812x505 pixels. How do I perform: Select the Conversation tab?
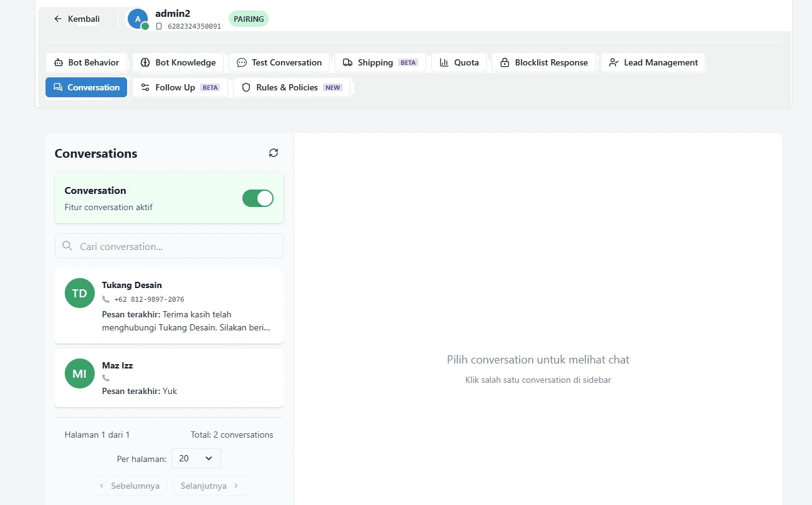click(86, 87)
